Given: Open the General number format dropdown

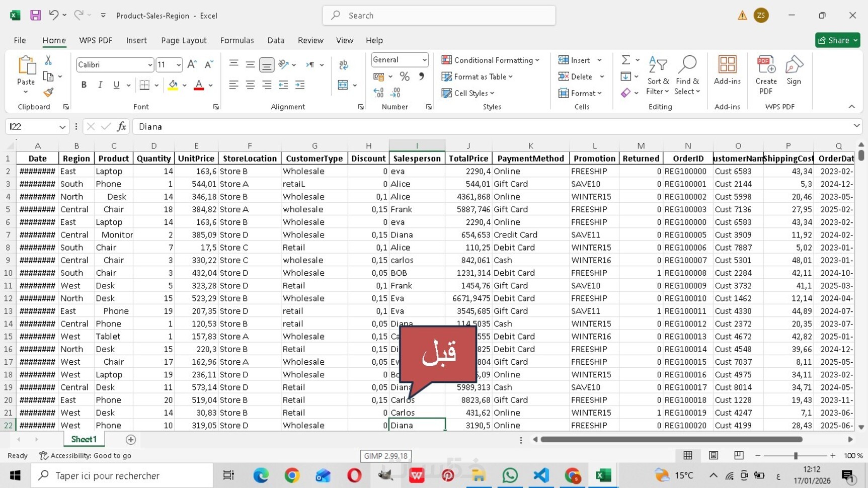Looking at the screenshot, I should coord(424,60).
